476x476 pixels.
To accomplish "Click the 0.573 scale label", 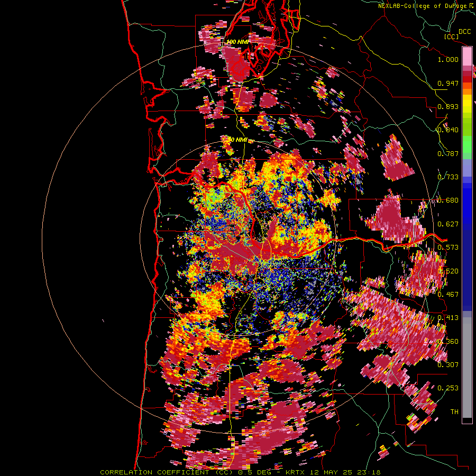I will (448, 248).
